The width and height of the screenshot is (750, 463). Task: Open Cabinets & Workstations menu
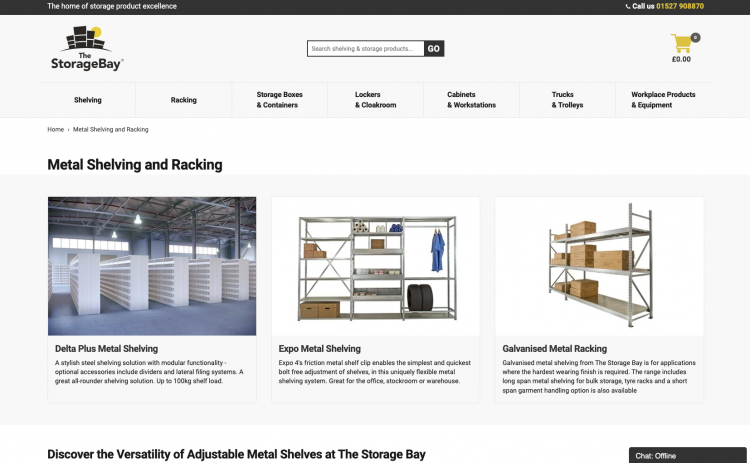pos(471,100)
